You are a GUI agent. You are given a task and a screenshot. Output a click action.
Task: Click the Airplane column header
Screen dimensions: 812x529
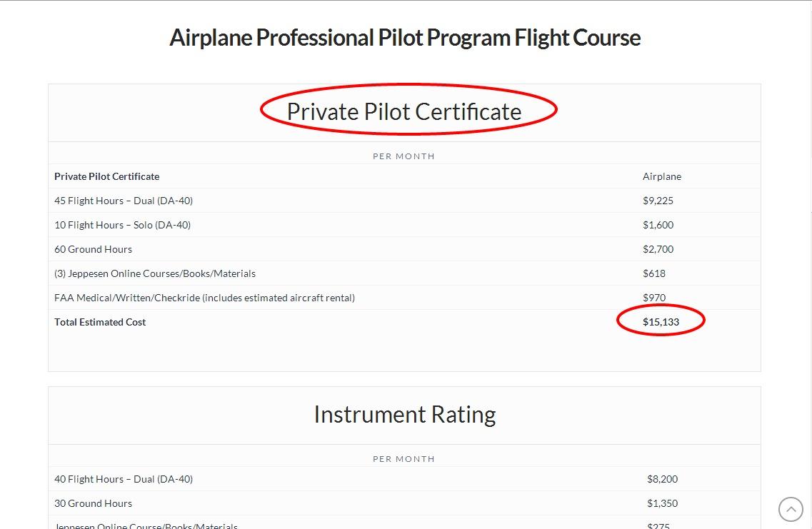(662, 176)
